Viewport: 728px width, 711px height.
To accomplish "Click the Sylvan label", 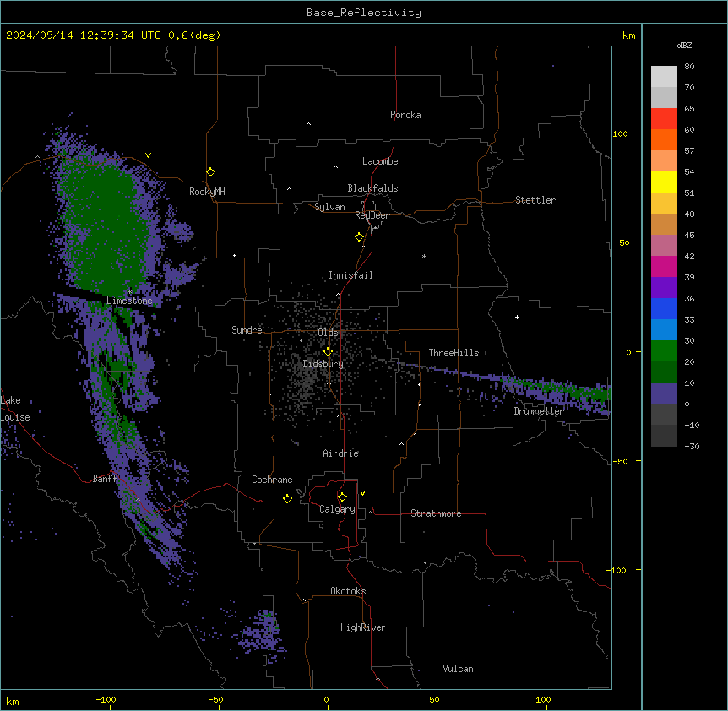I will pyautogui.click(x=329, y=207).
